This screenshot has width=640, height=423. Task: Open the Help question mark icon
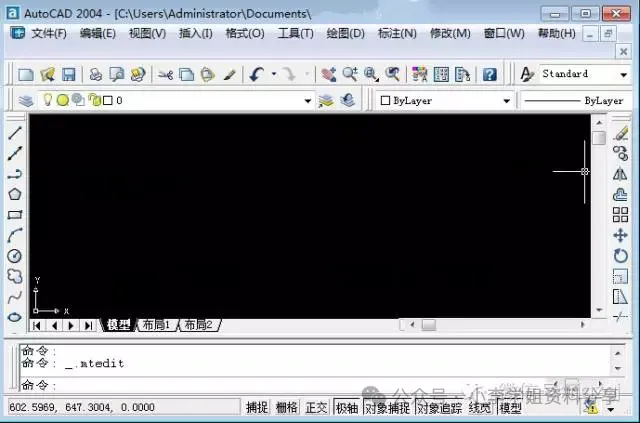[489, 75]
